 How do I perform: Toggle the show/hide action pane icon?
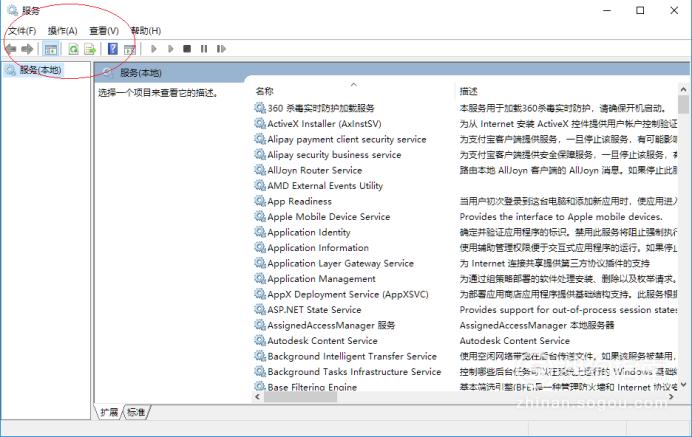pyautogui.click(x=129, y=49)
